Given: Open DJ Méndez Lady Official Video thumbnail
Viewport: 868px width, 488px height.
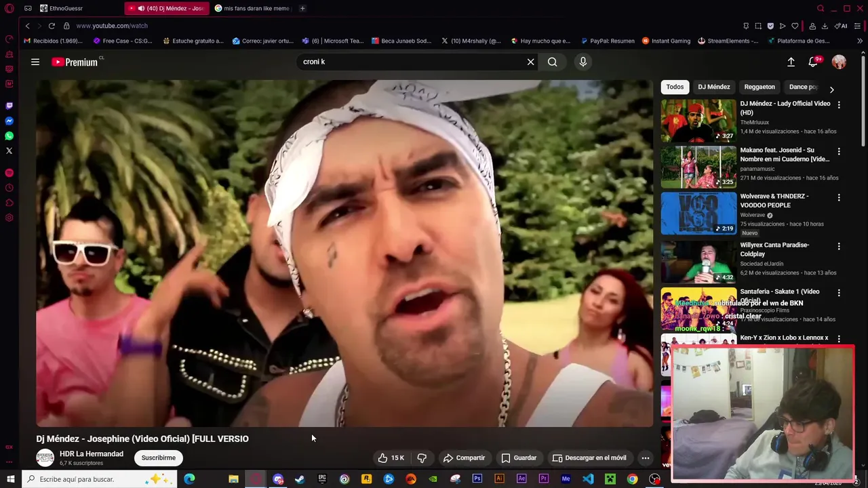Looking at the screenshot, I should [698, 121].
